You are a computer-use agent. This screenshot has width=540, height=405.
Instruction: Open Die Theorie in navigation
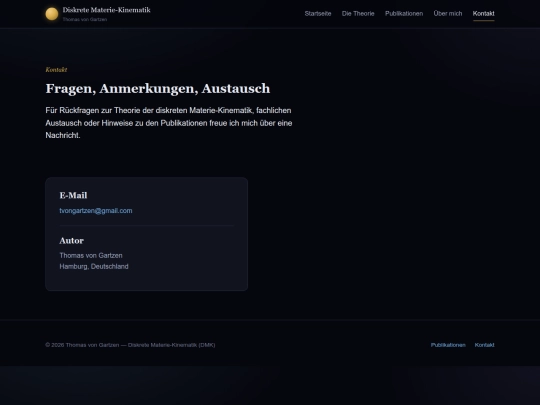(358, 14)
